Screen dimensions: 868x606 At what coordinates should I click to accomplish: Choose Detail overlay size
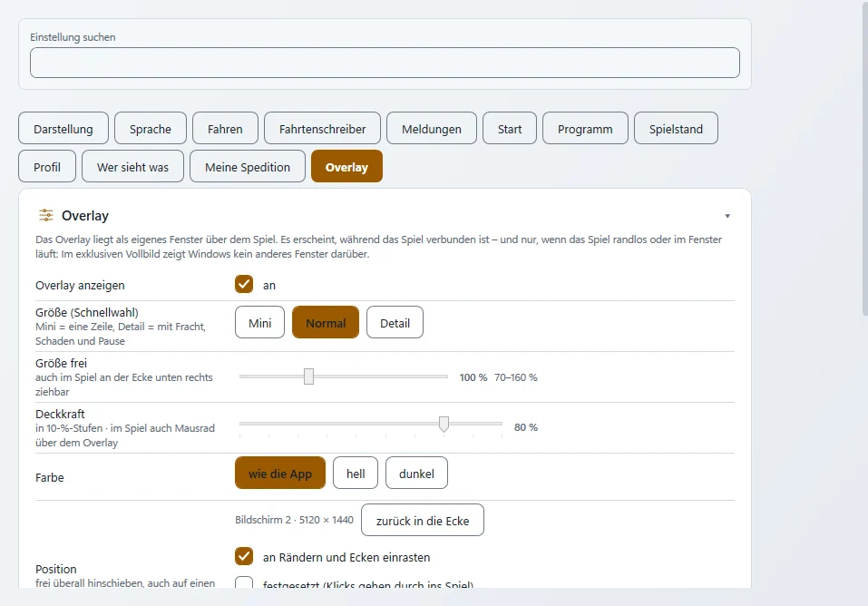(x=395, y=322)
